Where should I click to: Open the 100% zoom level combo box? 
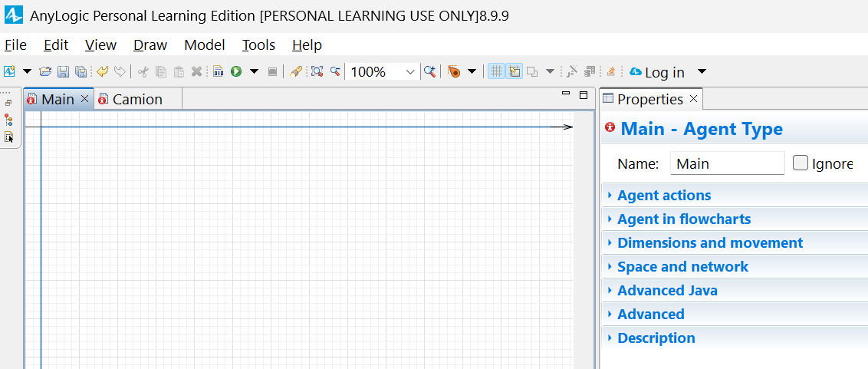(383, 72)
